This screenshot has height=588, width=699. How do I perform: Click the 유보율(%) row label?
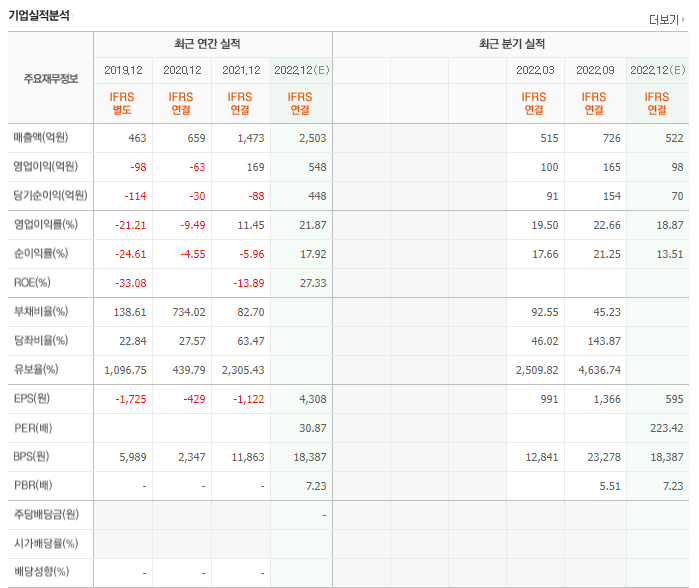36,370
